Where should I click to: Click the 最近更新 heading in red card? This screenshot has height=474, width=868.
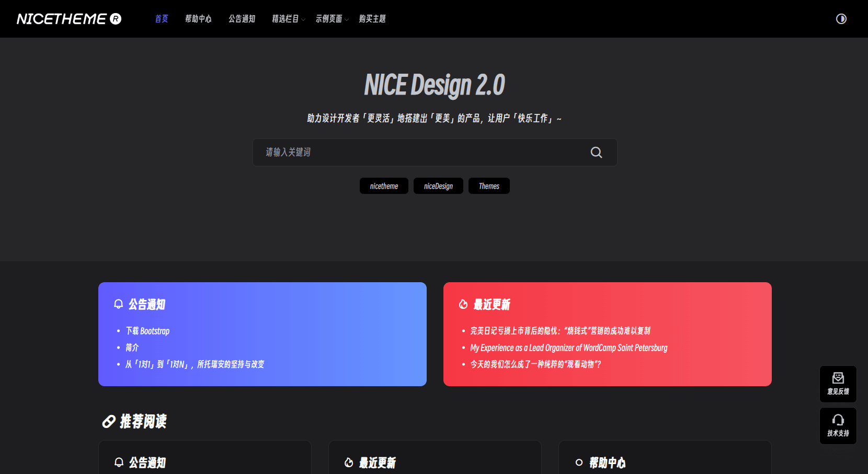click(x=492, y=304)
